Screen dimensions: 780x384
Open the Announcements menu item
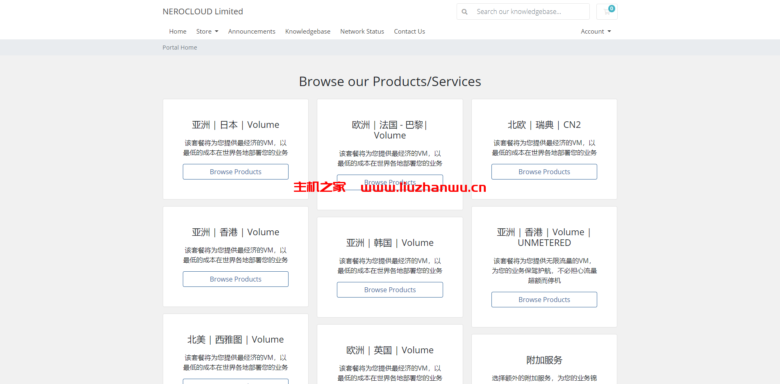(252, 31)
